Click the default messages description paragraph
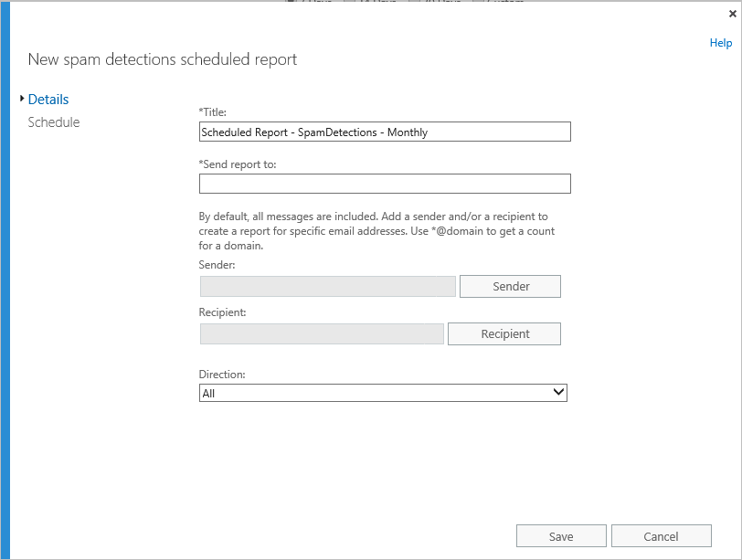This screenshot has width=742, height=560. point(375,231)
